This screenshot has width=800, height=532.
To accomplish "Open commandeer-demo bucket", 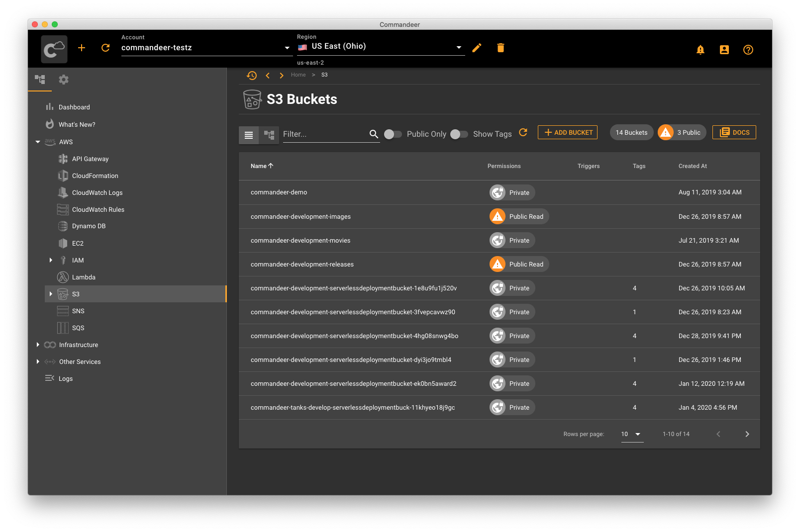I will [x=279, y=192].
